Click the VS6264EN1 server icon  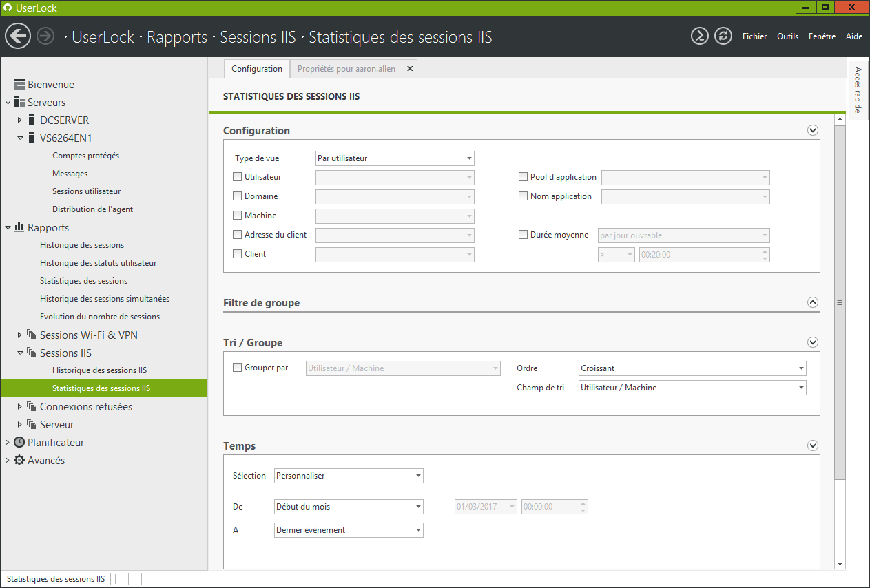pyautogui.click(x=31, y=138)
